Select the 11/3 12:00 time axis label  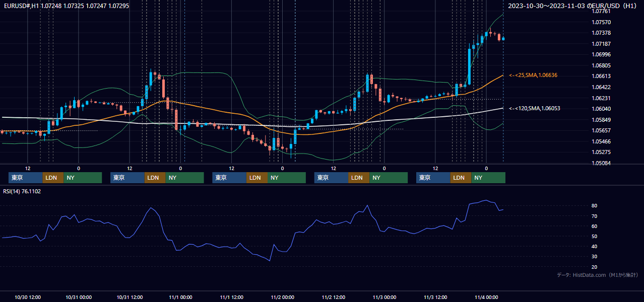pyautogui.click(x=435, y=297)
